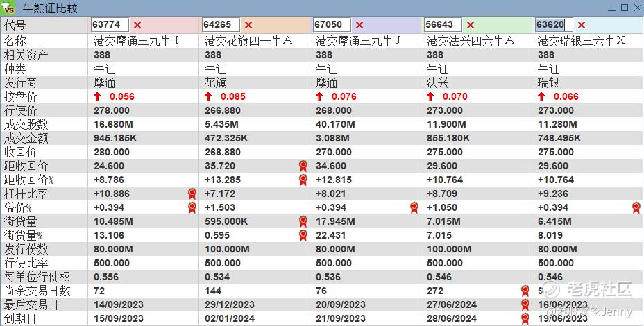Click the red up arrow beside price 0.076
This screenshot has height=326, width=644.
(319, 96)
